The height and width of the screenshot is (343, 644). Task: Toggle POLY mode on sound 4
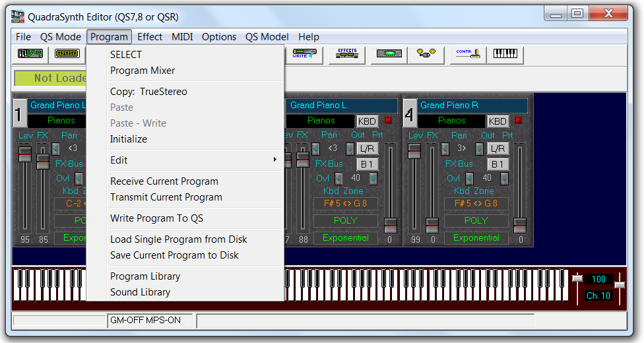click(476, 220)
